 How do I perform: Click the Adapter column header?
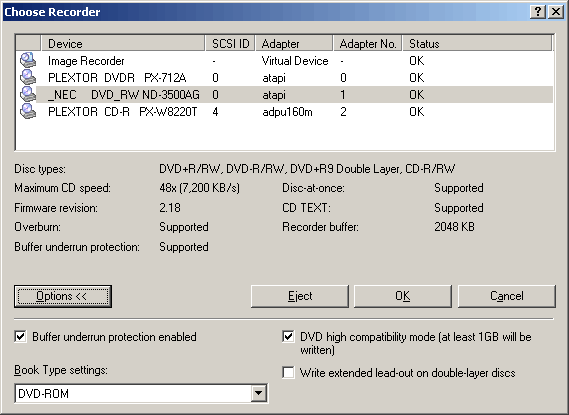(x=294, y=43)
